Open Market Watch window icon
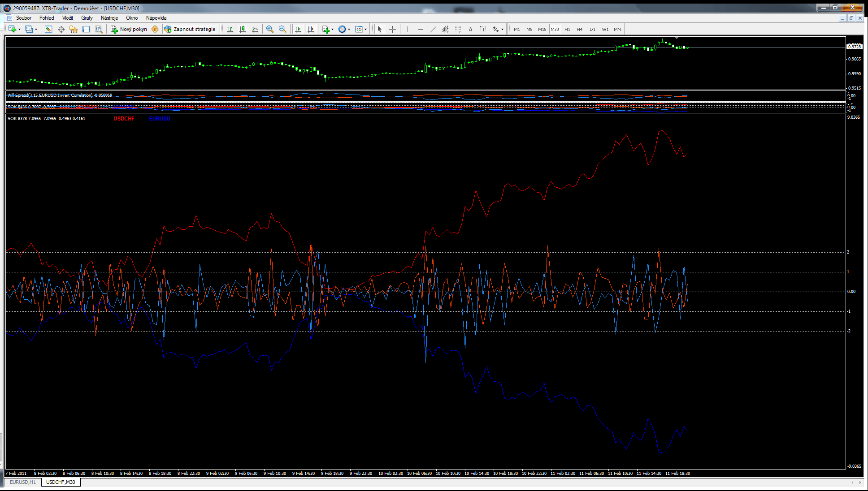 point(48,29)
